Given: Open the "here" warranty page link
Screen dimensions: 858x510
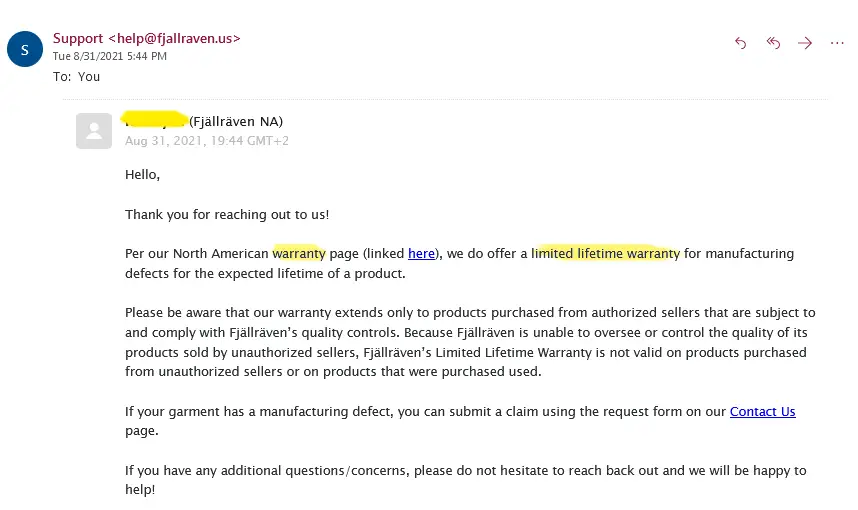Looking at the screenshot, I should (x=421, y=253).
